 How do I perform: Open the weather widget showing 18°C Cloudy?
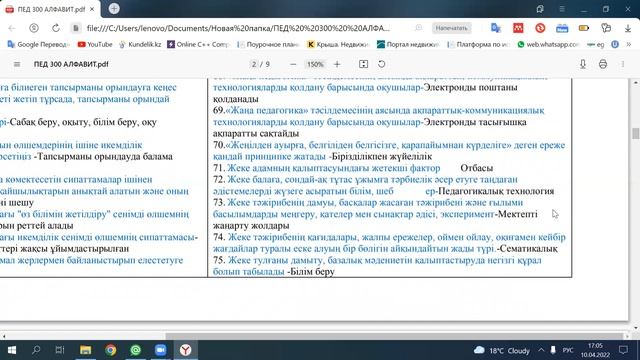click(x=502, y=350)
